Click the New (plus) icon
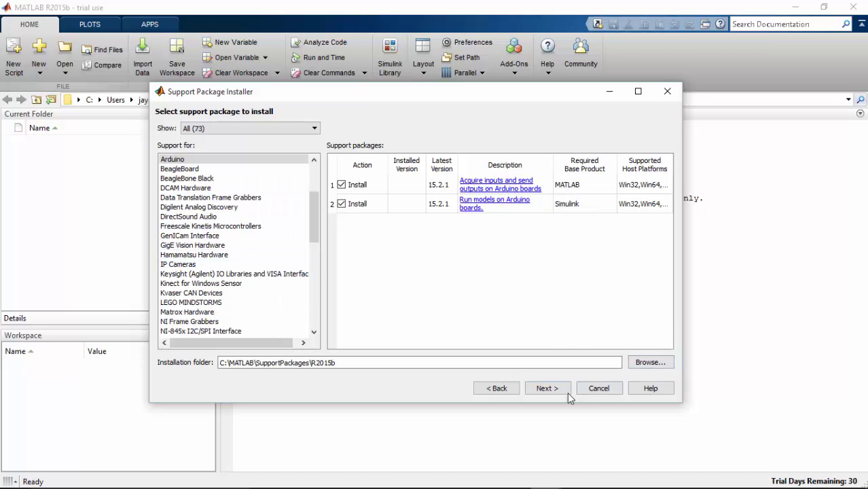868x489 pixels. (x=39, y=46)
